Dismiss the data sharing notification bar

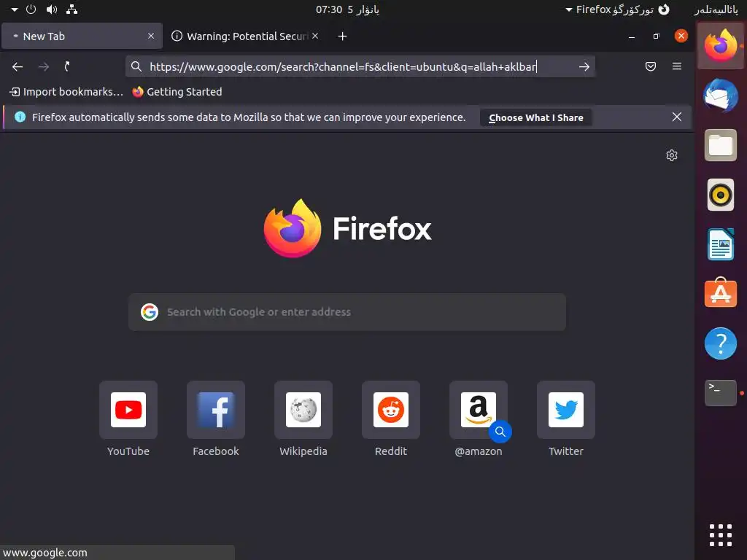point(676,117)
